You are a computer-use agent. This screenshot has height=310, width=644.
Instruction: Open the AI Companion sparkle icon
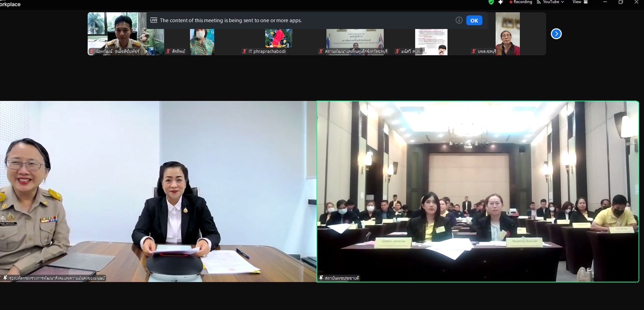click(500, 2)
